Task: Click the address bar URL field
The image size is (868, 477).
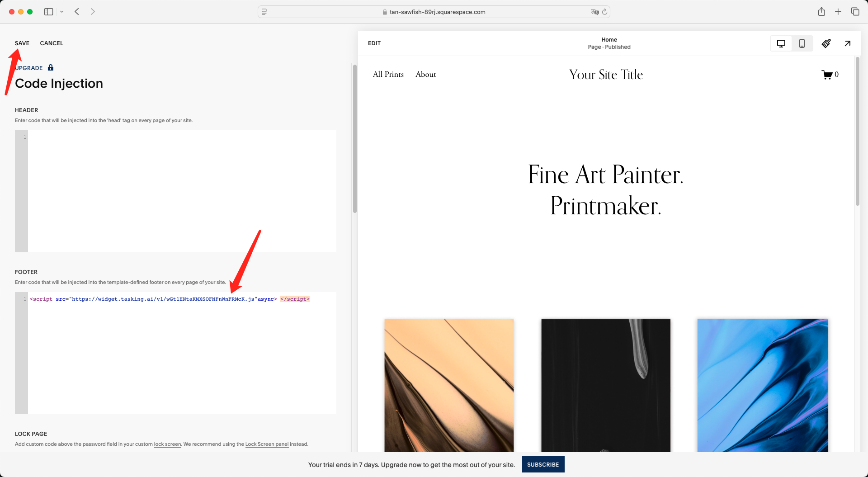Action: coord(434,12)
